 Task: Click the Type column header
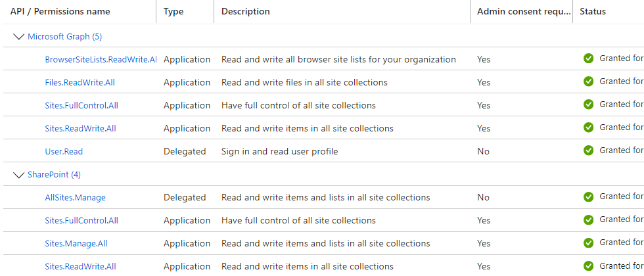tap(173, 12)
